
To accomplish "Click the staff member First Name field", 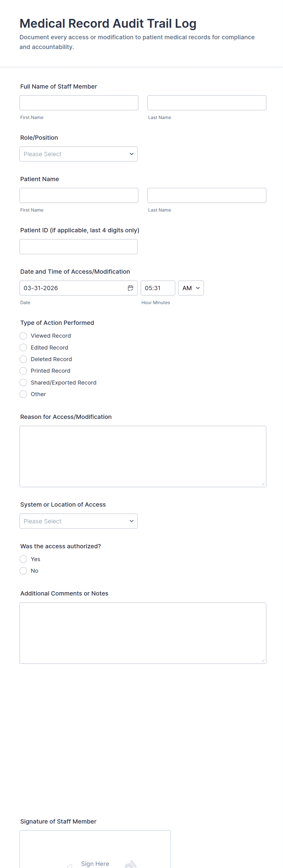I will pos(79,103).
